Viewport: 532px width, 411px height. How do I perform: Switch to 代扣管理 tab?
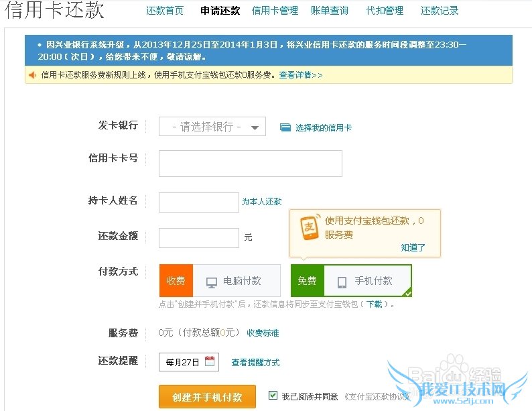(x=385, y=11)
